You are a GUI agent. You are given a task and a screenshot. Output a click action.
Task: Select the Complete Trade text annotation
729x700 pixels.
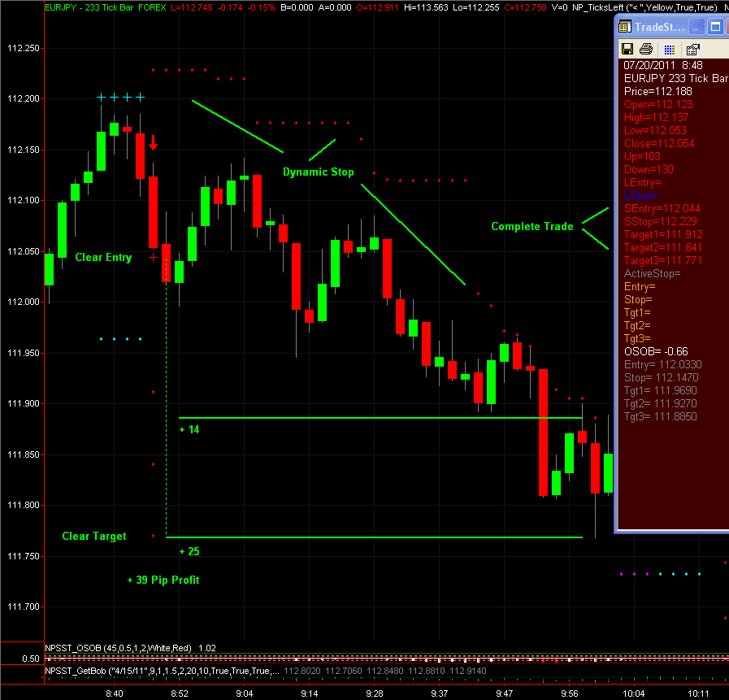[532, 227]
